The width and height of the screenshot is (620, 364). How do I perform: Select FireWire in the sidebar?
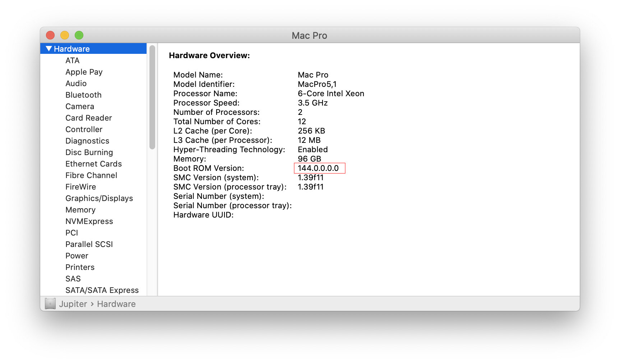click(x=80, y=187)
